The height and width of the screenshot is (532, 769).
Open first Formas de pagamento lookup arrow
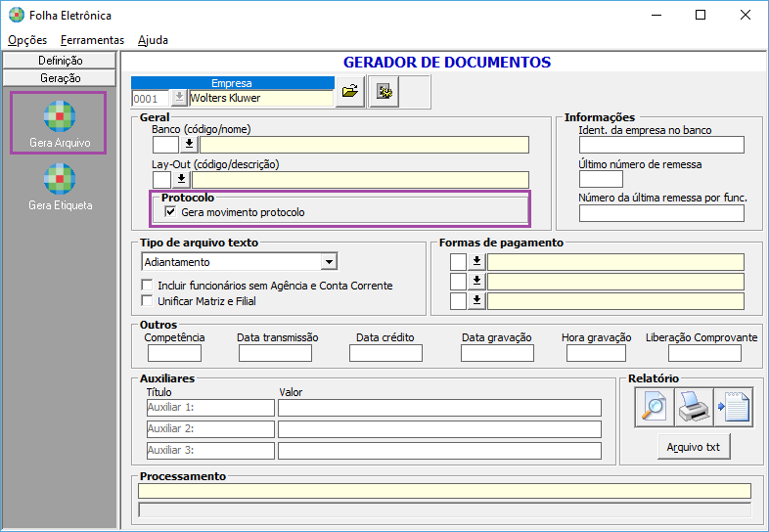476,262
